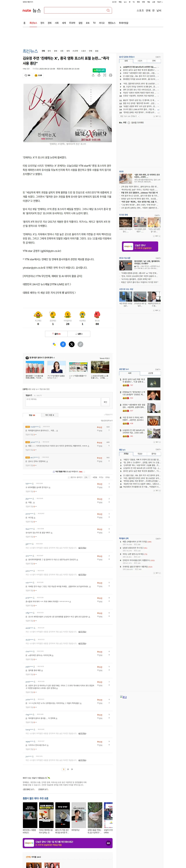Click the search magnifier icon in header
186x868 pixels.
tap(108, 10)
